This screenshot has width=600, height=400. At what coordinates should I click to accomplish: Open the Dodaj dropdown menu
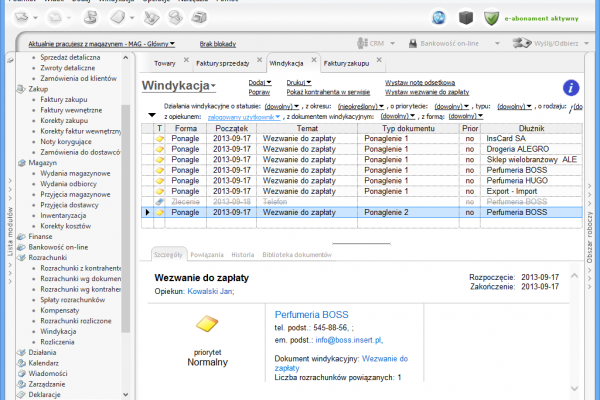[258, 81]
